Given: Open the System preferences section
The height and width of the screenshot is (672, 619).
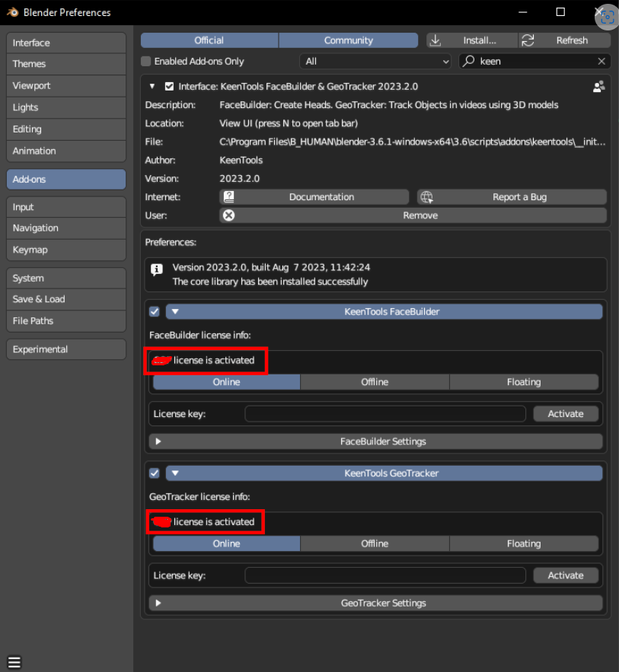Looking at the screenshot, I should coord(66,278).
